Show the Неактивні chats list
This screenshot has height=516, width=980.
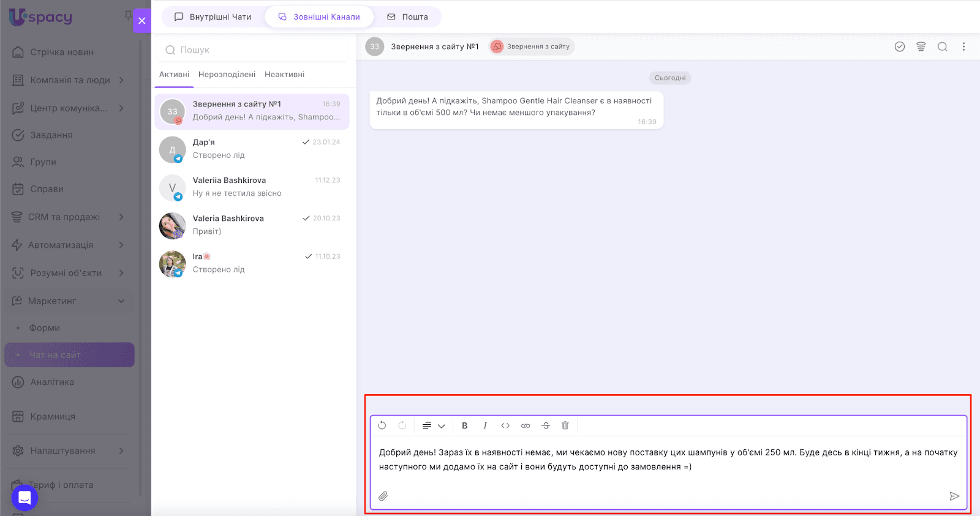tap(285, 75)
